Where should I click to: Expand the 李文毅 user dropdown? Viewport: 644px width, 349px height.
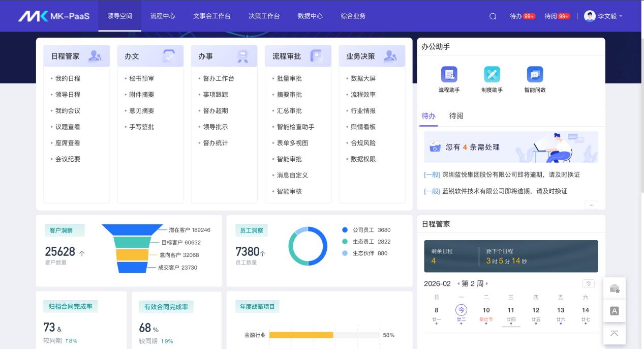(621, 16)
